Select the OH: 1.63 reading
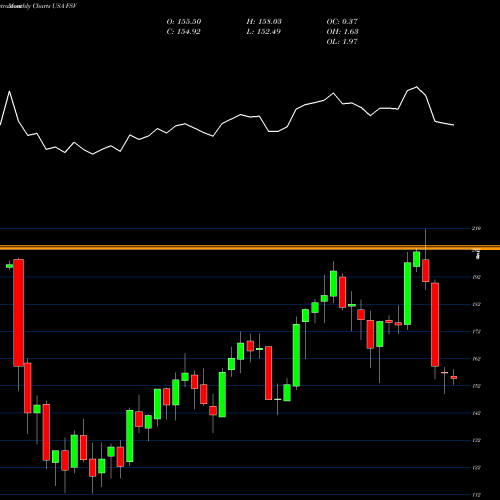Viewport: 500px width, 500px height. click(343, 32)
